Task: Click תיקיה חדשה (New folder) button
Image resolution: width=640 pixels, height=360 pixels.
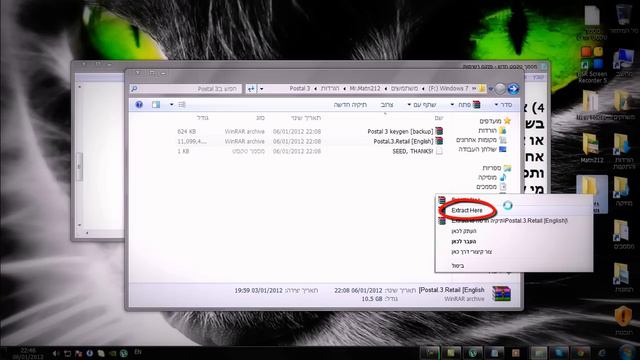Action: tap(350, 105)
